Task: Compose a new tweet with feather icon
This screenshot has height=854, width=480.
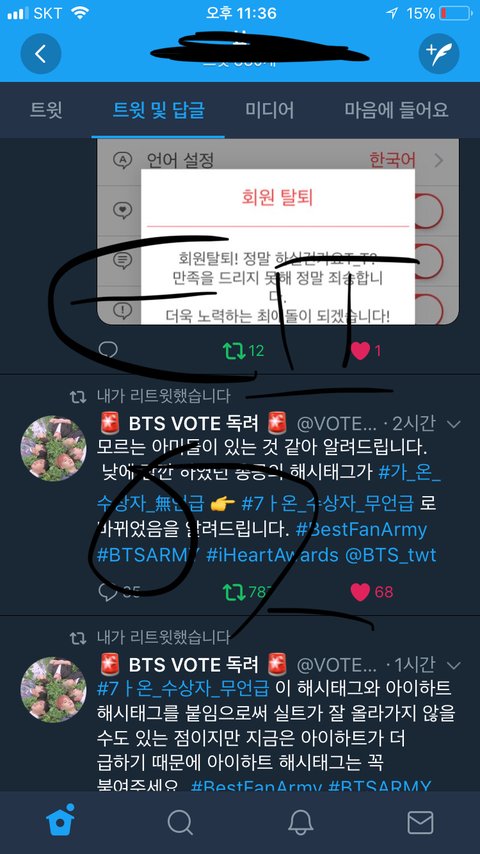Action: tap(439, 53)
